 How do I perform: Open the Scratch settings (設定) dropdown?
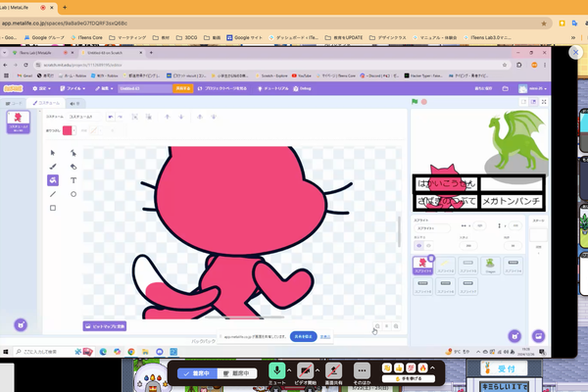pyautogui.click(x=41, y=88)
